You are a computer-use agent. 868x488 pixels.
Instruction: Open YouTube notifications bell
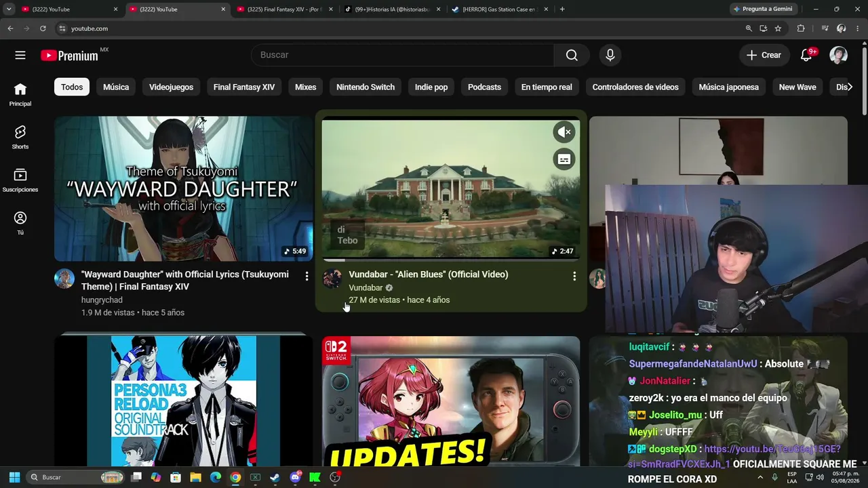tap(806, 55)
